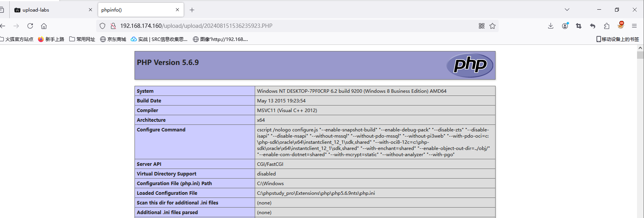Open the account profile icon
The height and width of the screenshot is (218, 644).
(x=565, y=26)
